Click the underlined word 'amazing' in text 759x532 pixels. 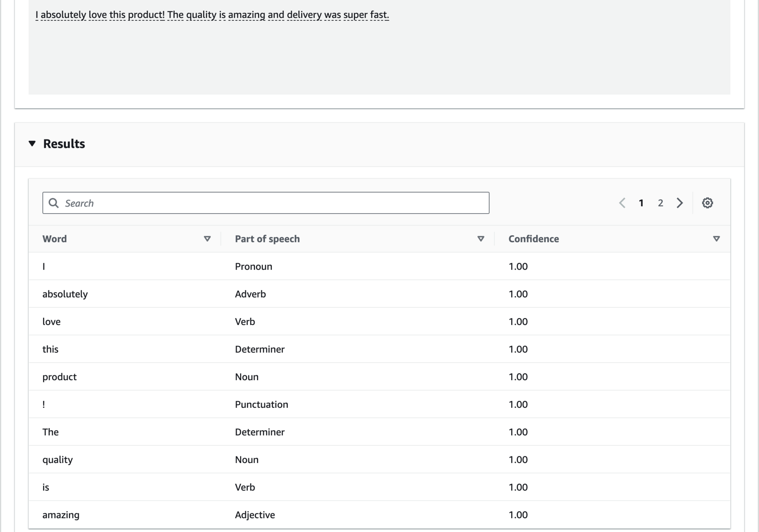pyautogui.click(x=246, y=15)
